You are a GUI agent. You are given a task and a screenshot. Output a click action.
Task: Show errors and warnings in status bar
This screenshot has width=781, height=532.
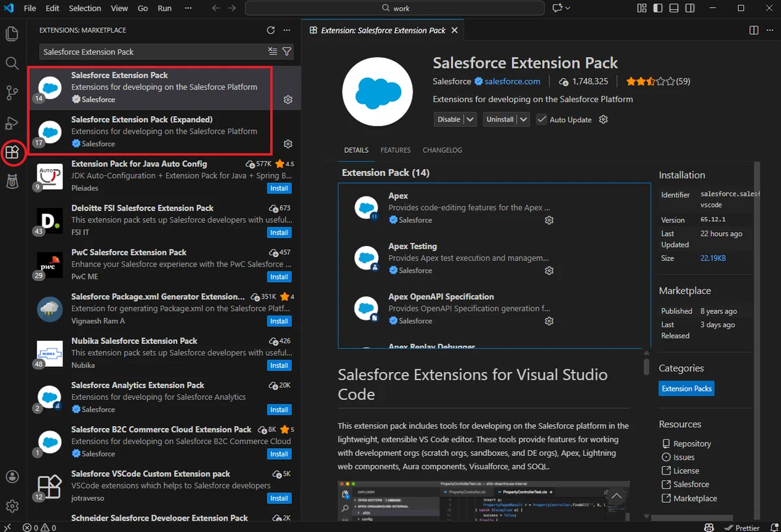click(39, 527)
